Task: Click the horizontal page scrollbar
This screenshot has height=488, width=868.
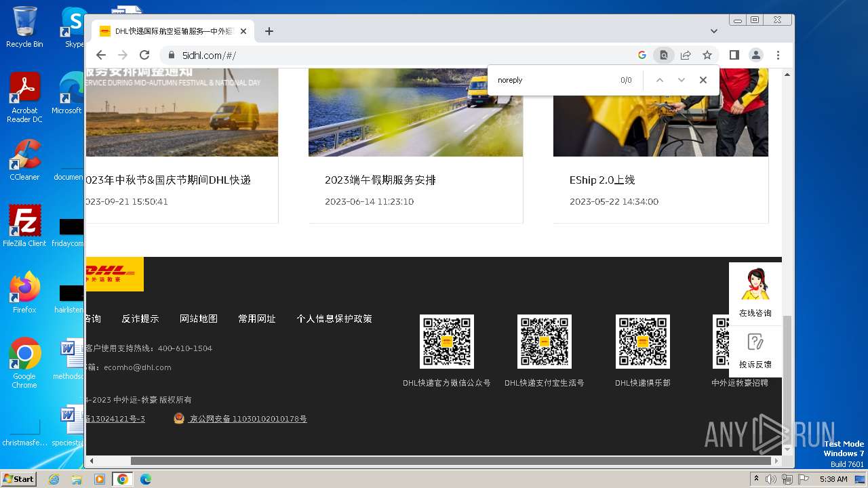Action: click(451, 461)
